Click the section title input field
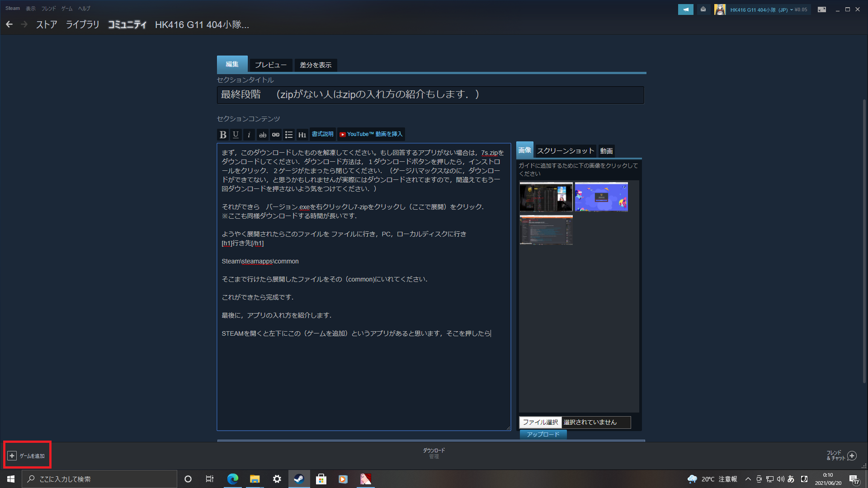Image resolution: width=868 pixels, height=488 pixels. coord(430,95)
